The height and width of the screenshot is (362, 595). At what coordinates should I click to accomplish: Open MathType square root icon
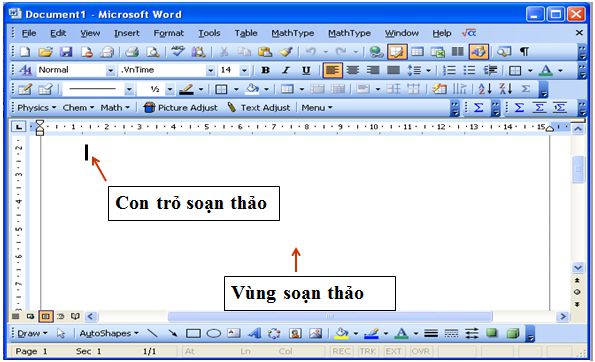click(x=469, y=33)
